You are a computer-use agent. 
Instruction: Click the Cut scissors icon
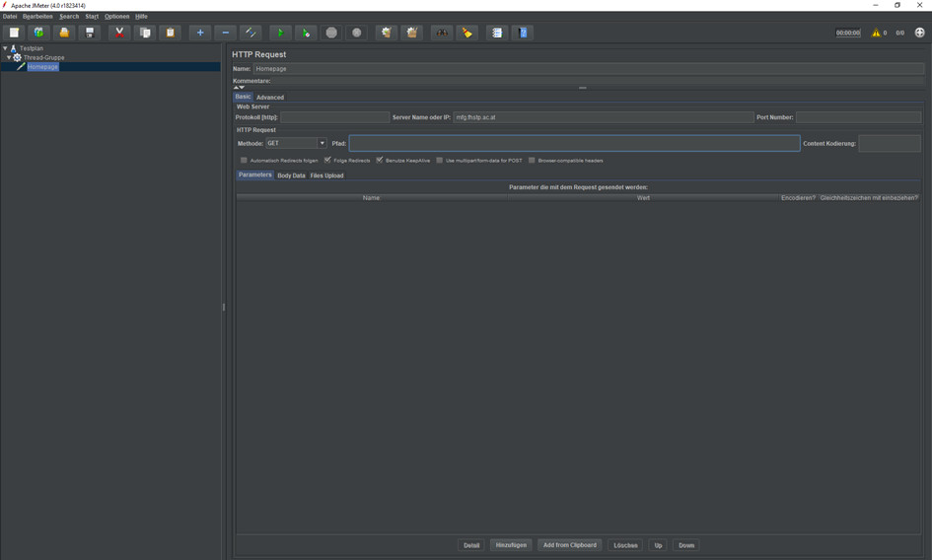coord(119,33)
